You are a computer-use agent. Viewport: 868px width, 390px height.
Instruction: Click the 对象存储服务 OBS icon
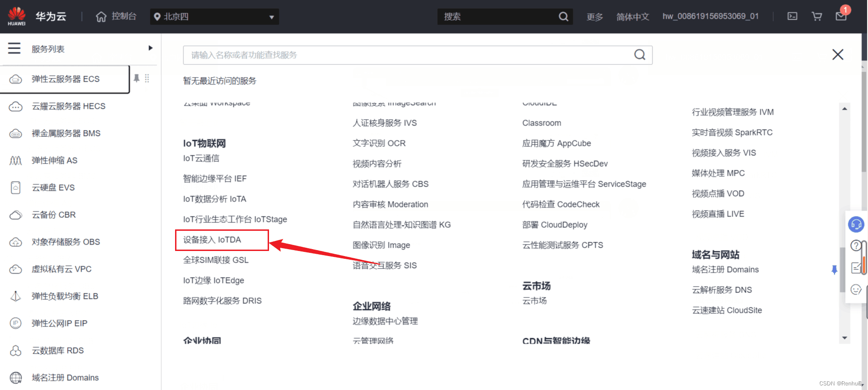pyautogui.click(x=16, y=242)
